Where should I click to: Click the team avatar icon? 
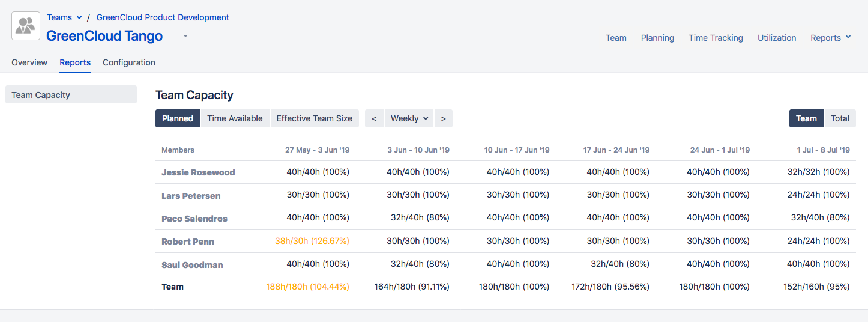point(26,26)
